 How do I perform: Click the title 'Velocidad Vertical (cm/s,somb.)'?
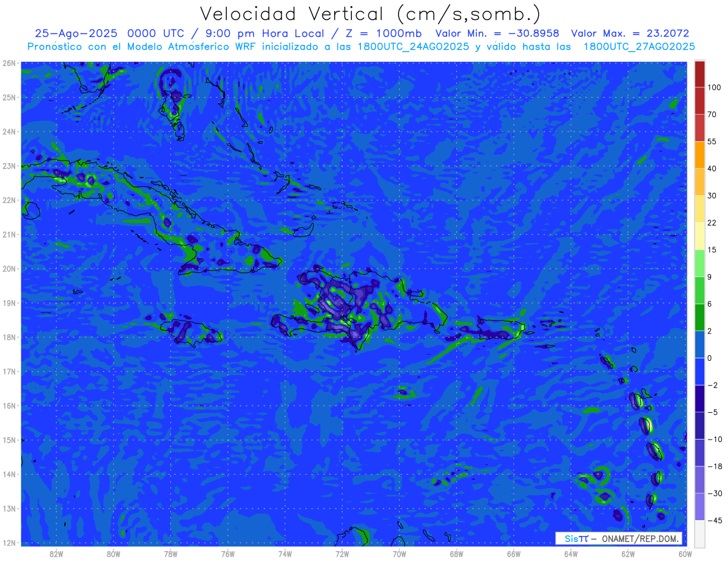(x=370, y=14)
